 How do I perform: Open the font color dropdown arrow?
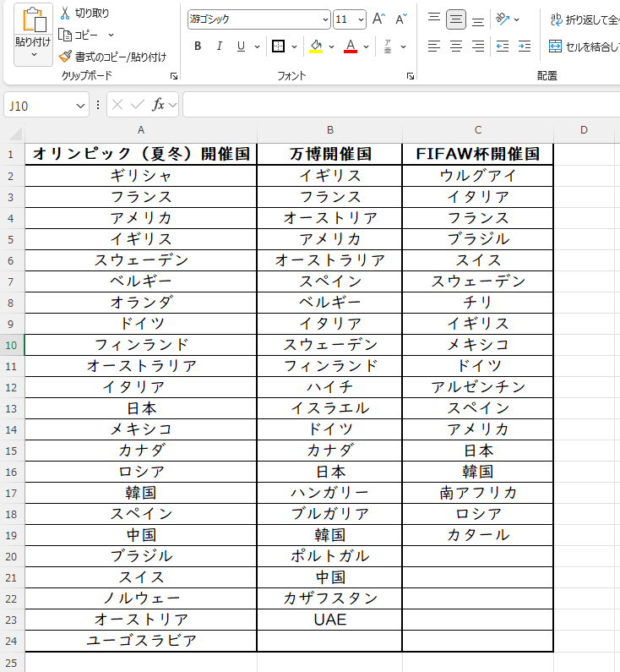tap(366, 46)
